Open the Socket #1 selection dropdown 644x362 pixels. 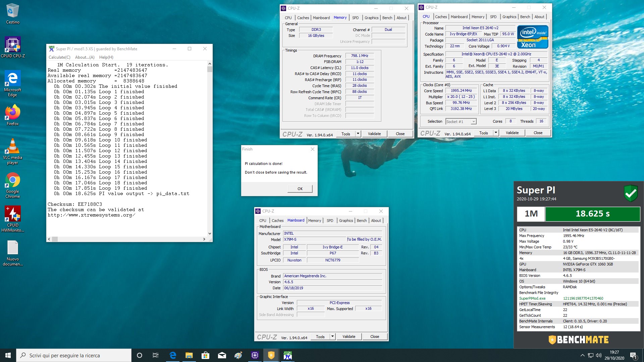pyautogui.click(x=461, y=121)
